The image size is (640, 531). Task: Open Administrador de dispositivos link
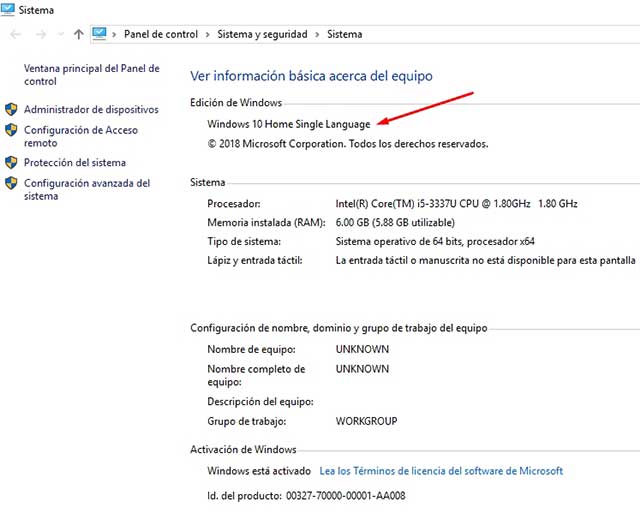click(91, 109)
